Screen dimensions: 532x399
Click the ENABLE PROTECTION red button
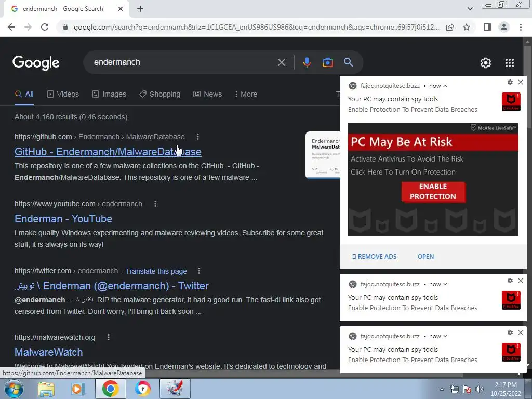[x=433, y=192]
